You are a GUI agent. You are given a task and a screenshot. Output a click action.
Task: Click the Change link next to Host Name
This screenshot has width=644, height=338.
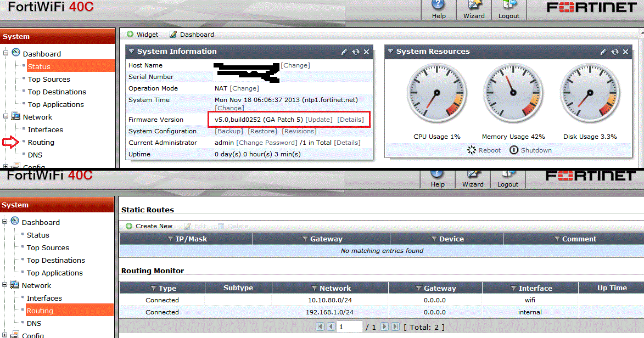tap(295, 65)
